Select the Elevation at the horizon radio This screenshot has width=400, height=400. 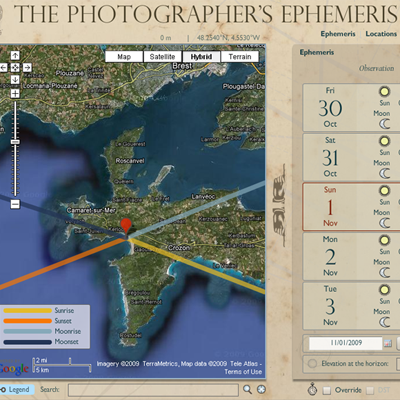[312, 363]
